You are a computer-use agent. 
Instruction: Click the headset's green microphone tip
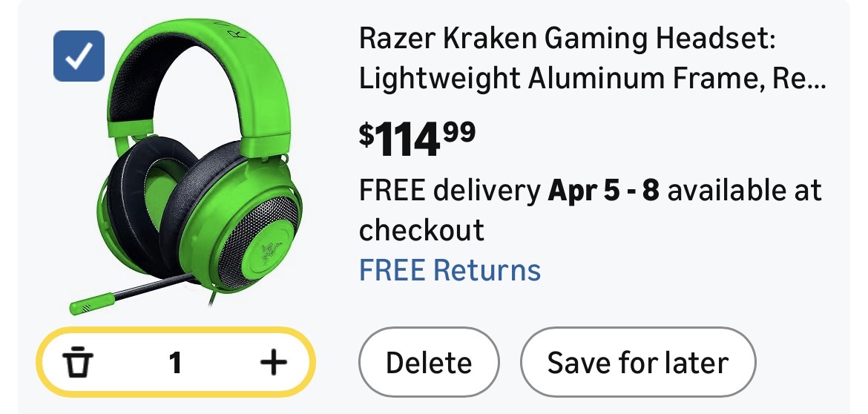pyautogui.click(x=92, y=303)
